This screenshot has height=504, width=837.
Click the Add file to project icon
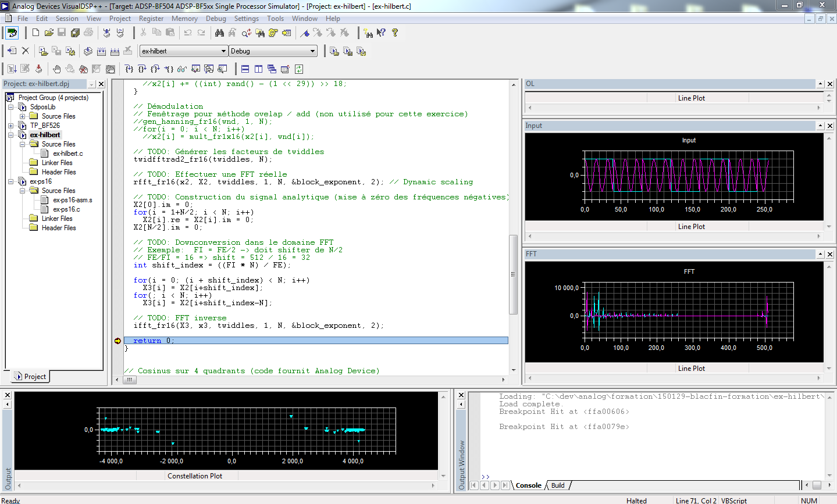point(12,51)
